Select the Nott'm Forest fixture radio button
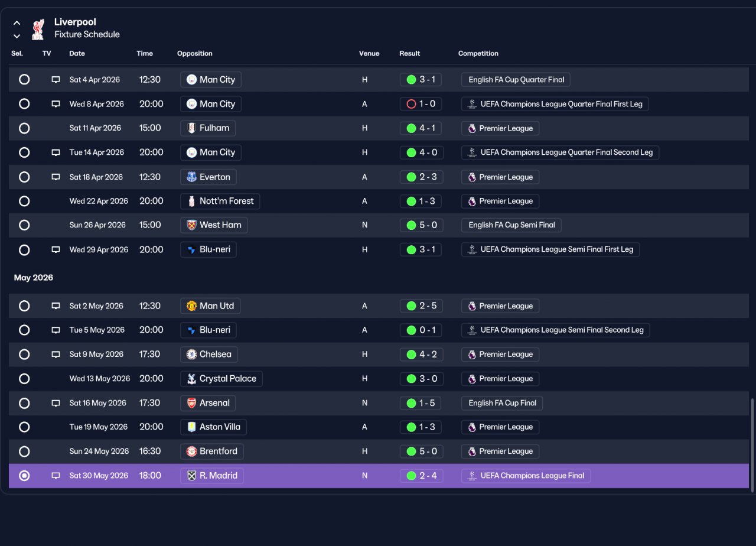The height and width of the screenshot is (546, 756). [x=24, y=201]
